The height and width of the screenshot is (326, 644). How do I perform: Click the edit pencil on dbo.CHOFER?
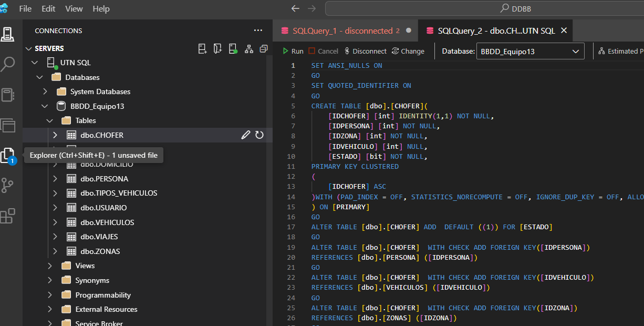[x=245, y=135]
